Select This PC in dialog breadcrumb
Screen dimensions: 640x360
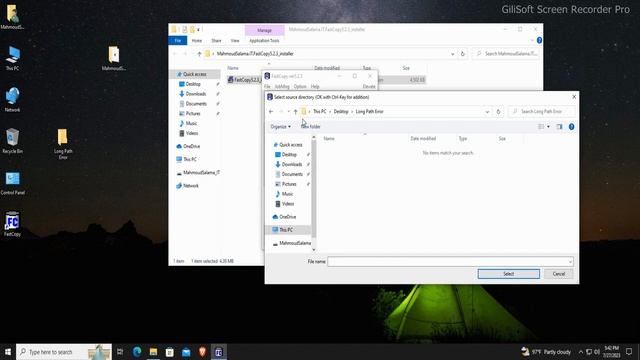320,111
